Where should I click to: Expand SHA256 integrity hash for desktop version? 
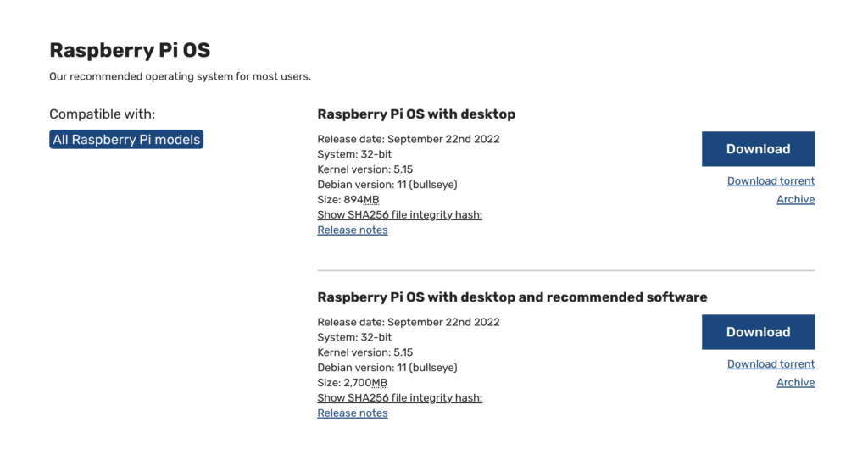pos(399,215)
